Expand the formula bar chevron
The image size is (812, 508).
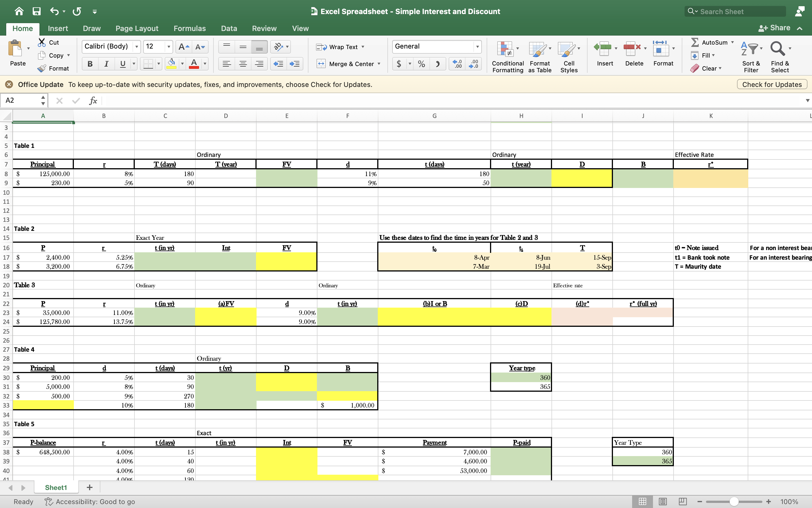click(807, 100)
